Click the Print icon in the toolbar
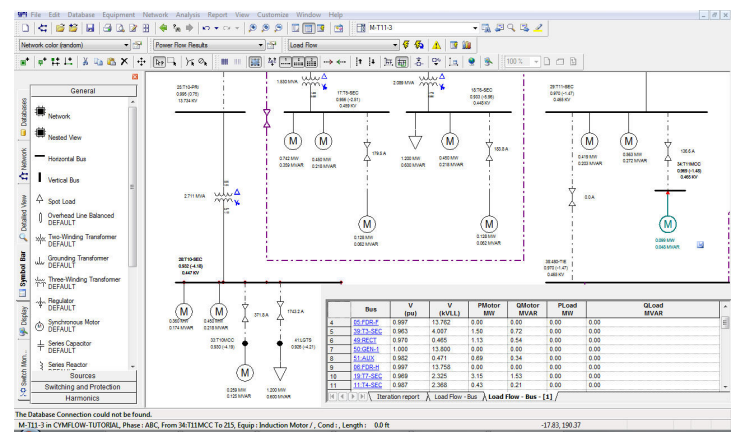The height and width of the screenshot is (441, 745). point(105,29)
